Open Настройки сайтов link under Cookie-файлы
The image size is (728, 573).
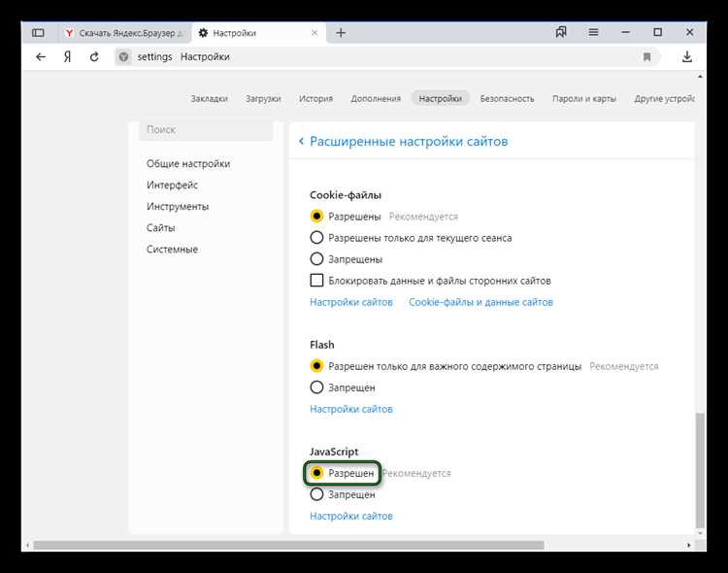(x=351, y=302)
